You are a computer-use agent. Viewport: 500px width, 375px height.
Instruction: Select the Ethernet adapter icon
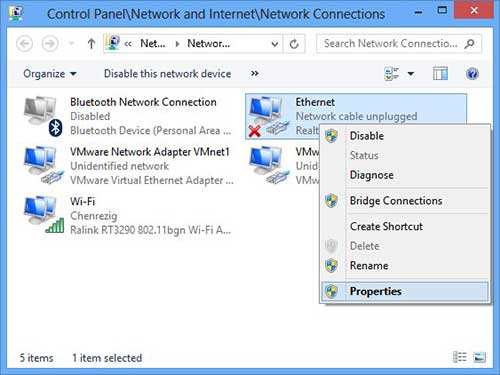click(269, 116)
